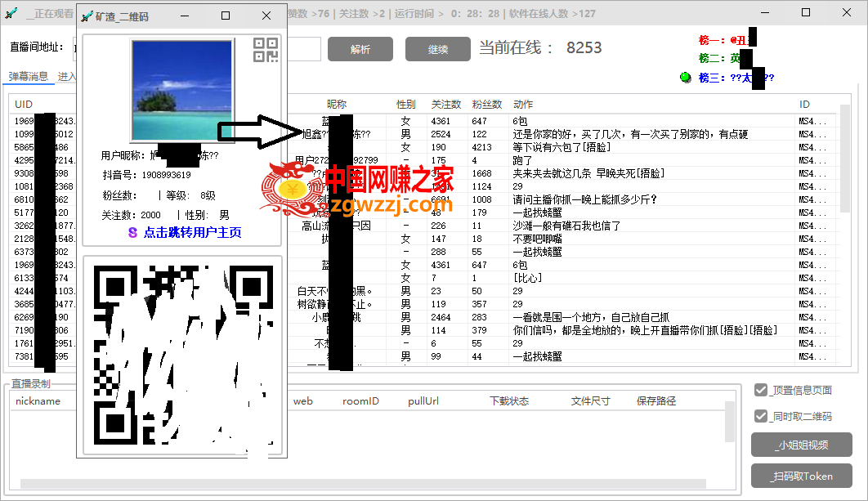Viewport: 868px width, 501px height.
Task: Click the web column header
Action: [302, 400]
